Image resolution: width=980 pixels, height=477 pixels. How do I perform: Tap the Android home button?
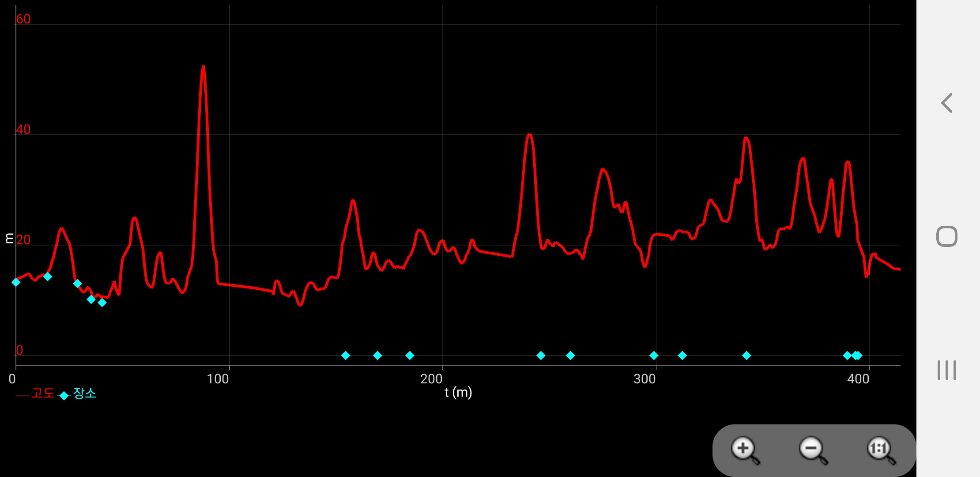[946, 236]
